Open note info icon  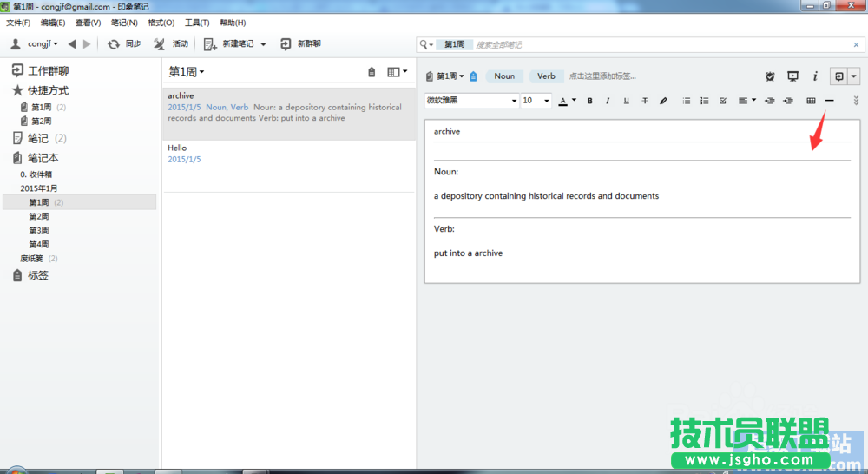(814, 76)
